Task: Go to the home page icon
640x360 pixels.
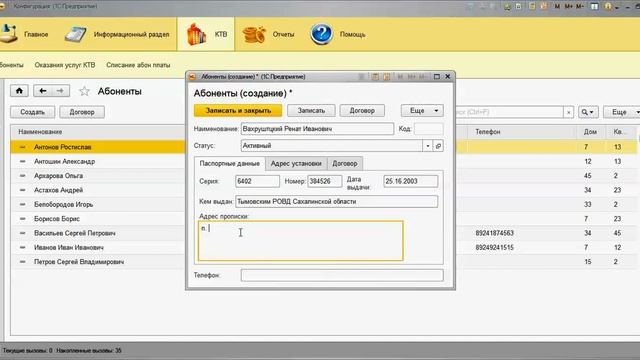Action: click(19, 91)
